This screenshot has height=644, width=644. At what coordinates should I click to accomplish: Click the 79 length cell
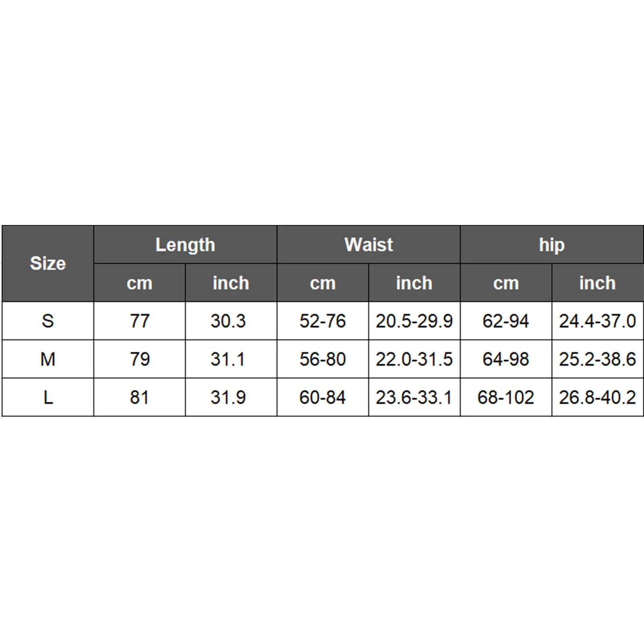pos(139,359)
